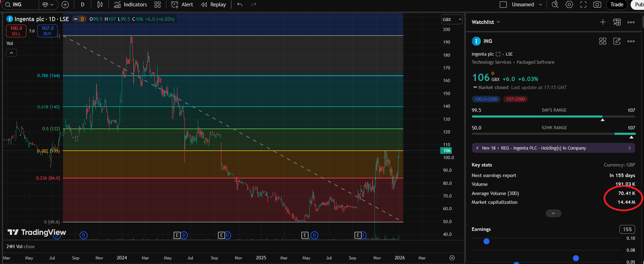Open the Unnamed layout dropdown
This screenshot has height=264, width=644.
point(527,4)
